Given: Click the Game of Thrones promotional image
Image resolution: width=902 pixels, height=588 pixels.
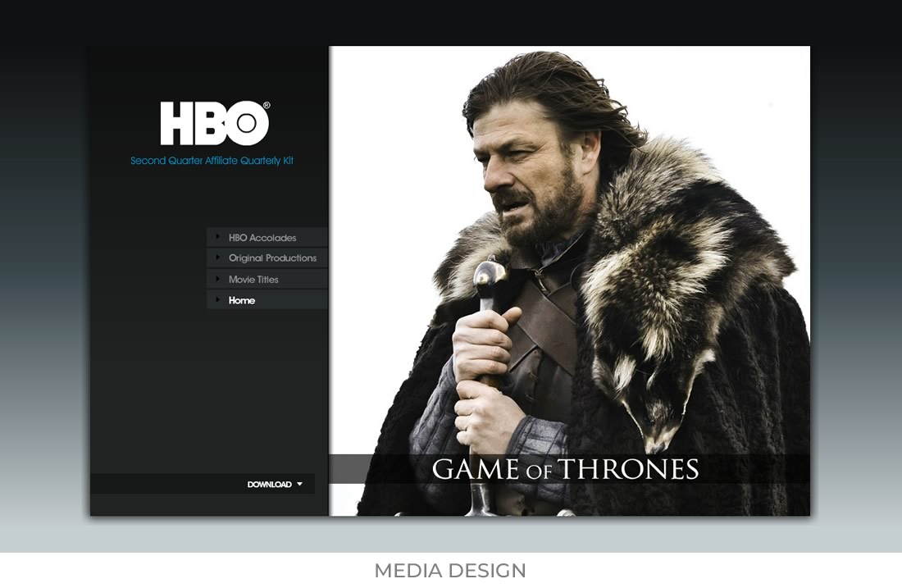Looking at the screenshot, I should click(569, 280).
